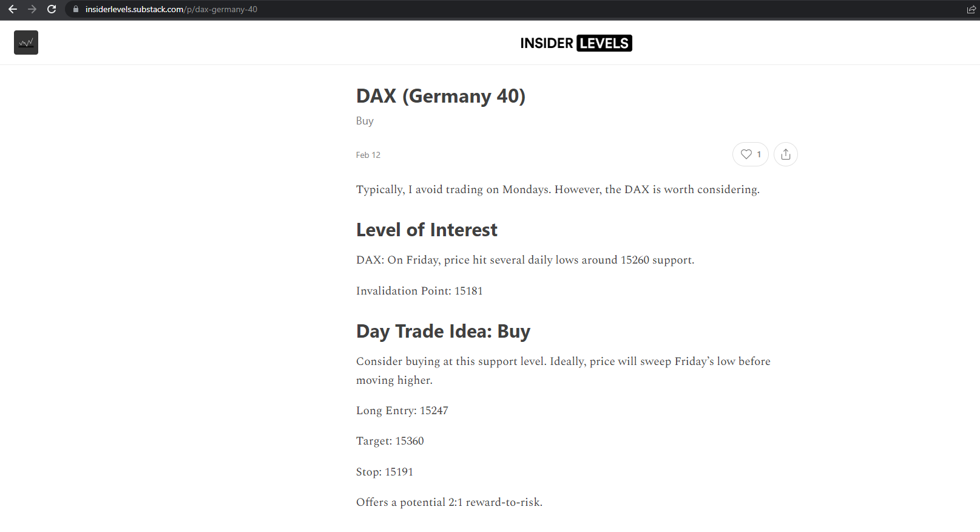The height and width of the screenshot is (532, 980).
Task: Click the "Target: 15360" line
Action: 390,441
